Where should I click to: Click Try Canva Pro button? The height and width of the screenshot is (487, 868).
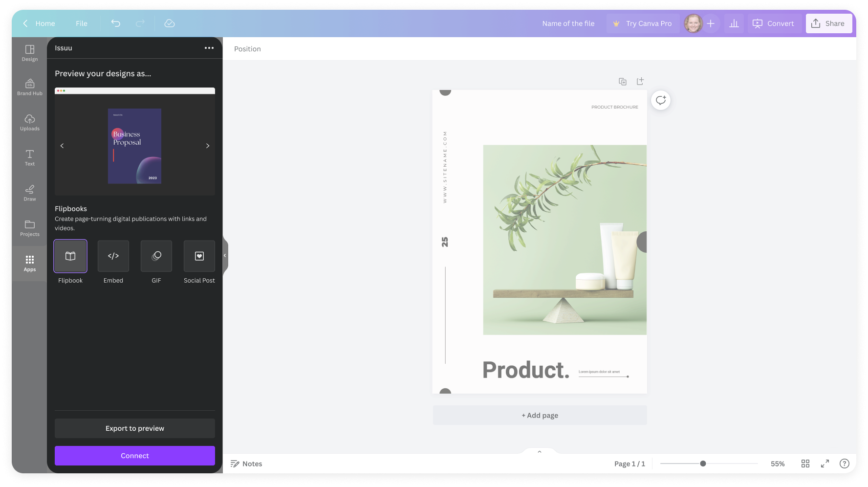pos(643,23)
